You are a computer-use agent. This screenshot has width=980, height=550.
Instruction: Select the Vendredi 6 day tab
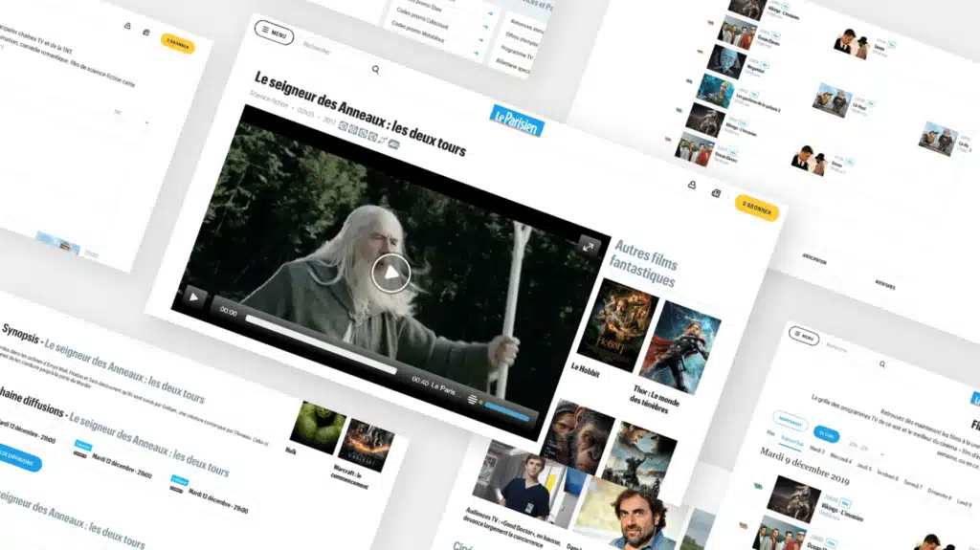[887, 475]
